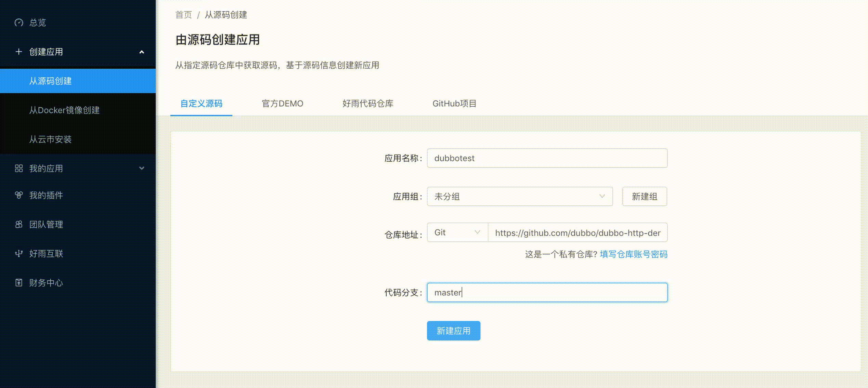
Task: Switch to the 官方DEMO tab
Action: [282, 104]
